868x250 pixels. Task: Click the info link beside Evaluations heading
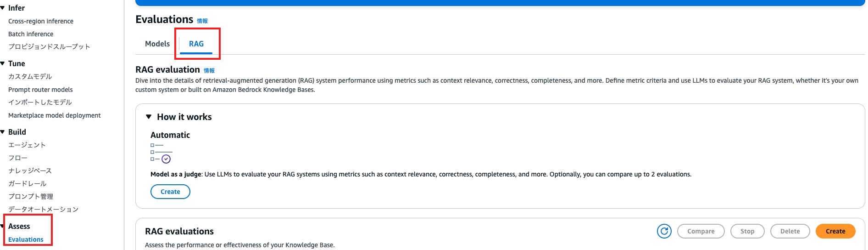[x=202, y=21]
